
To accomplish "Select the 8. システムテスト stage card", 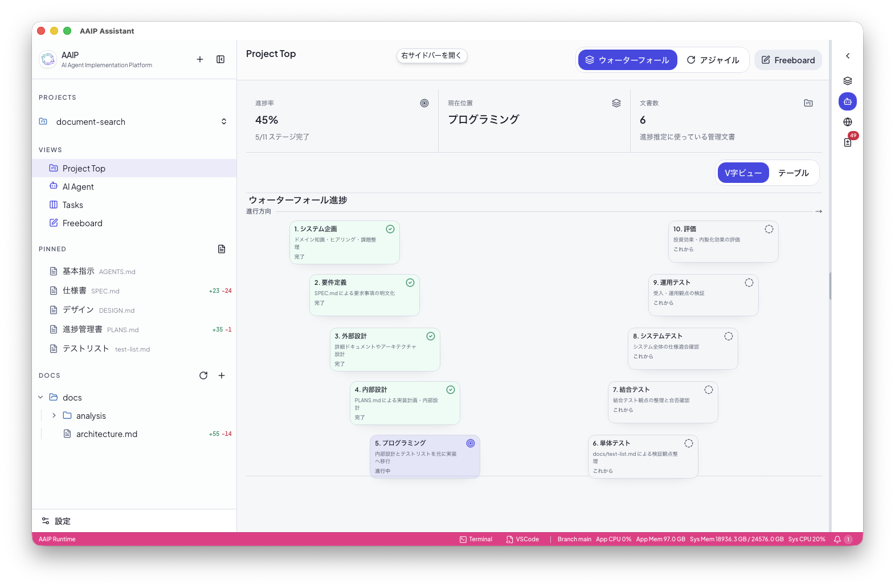I will tap(683, 349).
